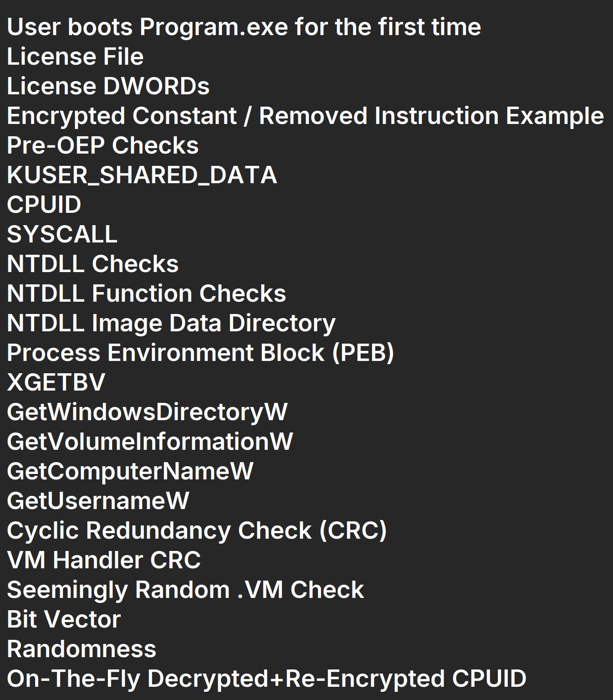This screenshot has width=613, height=700.
Task: Go to Cyclic Redundancy Check (CRC)
Action: click(197, 530)
